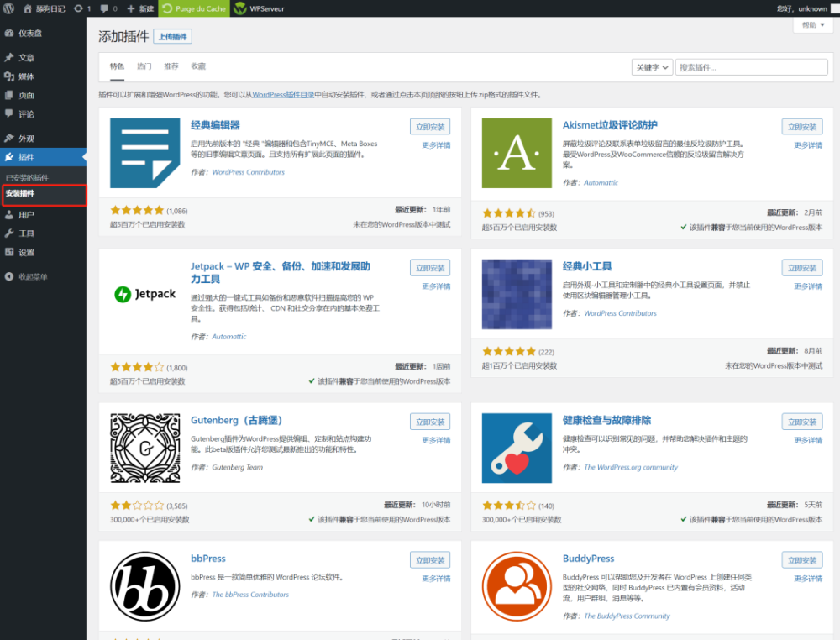840x640 pixels.
Task: Open WordPress Contributors author link under 经典编辑器
Action: point(248,172)
